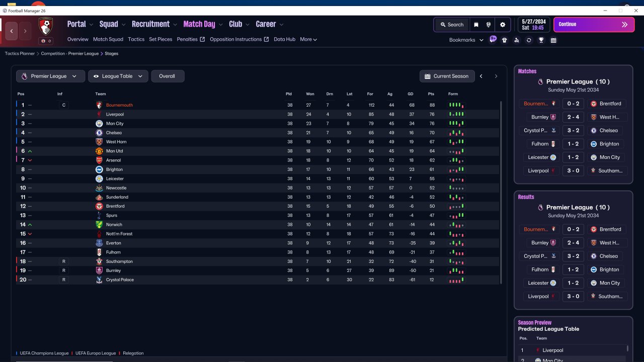Click the Everton crest in league table
Screen dimensions: 644x362
pyautogui.click(x=99, y=243)
